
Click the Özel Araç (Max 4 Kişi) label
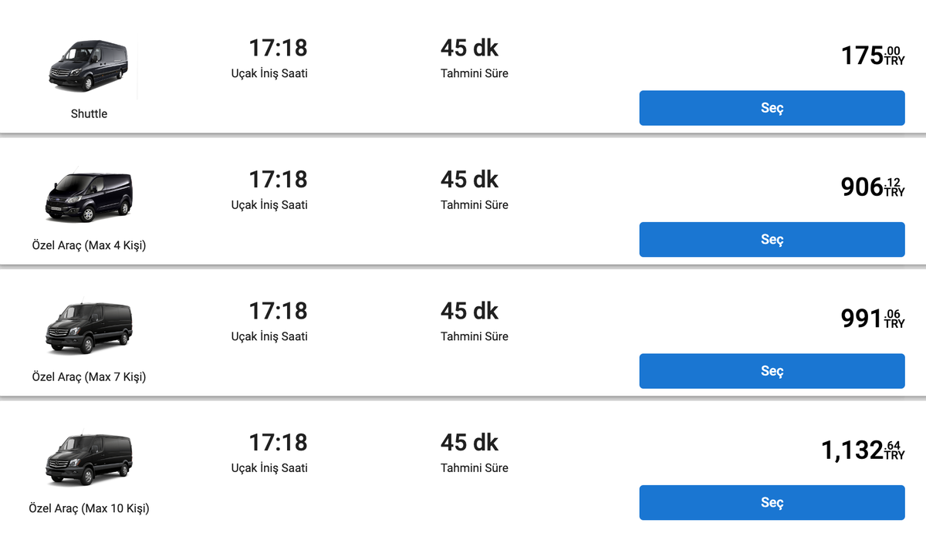click(89, 245)
